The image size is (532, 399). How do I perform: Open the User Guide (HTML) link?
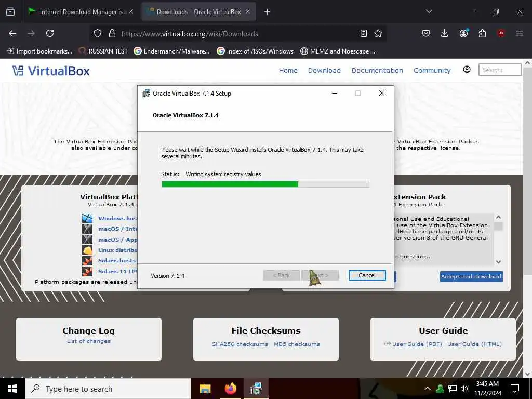click(x=474, y=344)
